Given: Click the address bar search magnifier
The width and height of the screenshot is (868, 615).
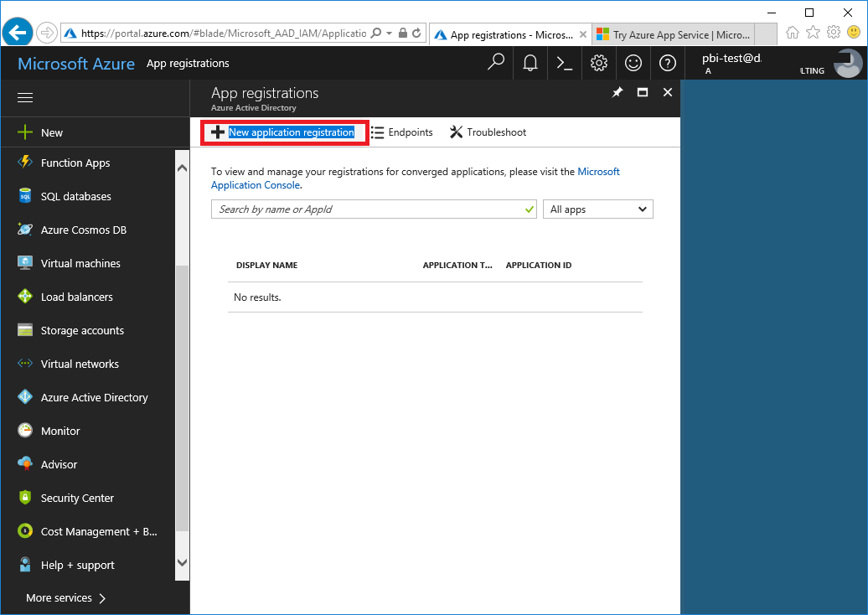Looking at the screenshot, I should tap(376, 34).
